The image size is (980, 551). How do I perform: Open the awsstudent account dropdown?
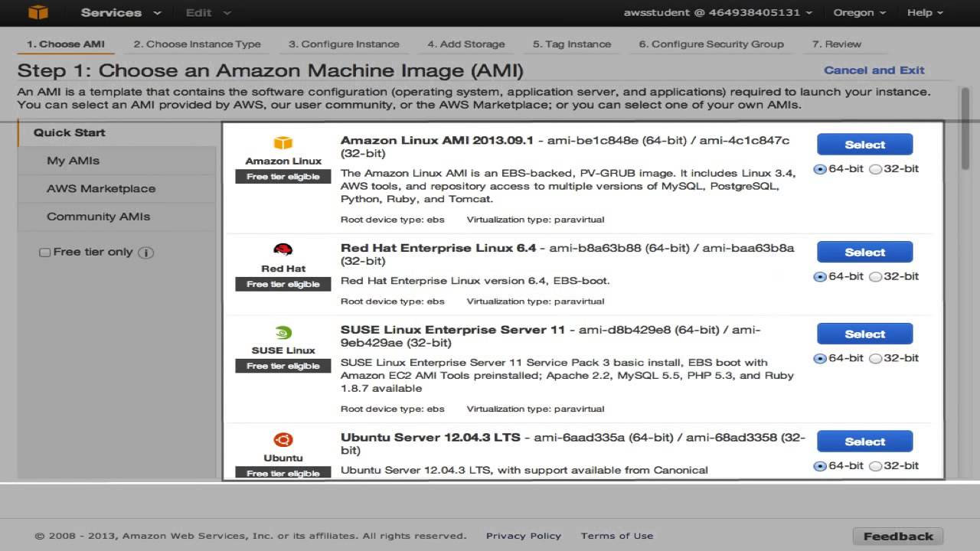pyautogui.click(x=719, y=12)
